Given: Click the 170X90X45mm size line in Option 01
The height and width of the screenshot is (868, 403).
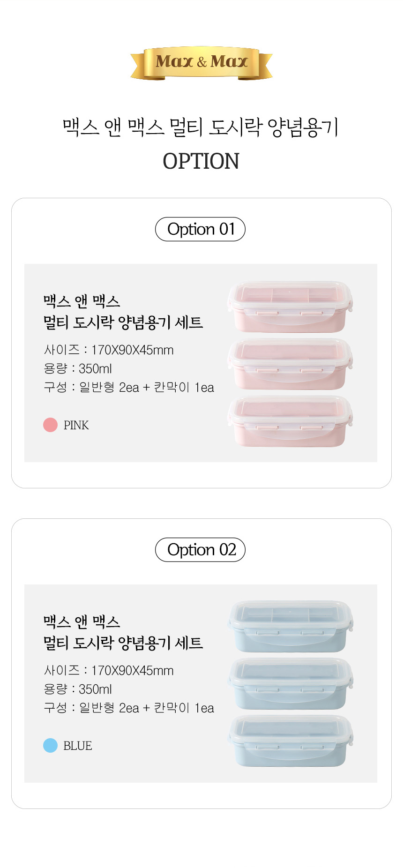Looking at the screenshot, I should click(109, 350).
